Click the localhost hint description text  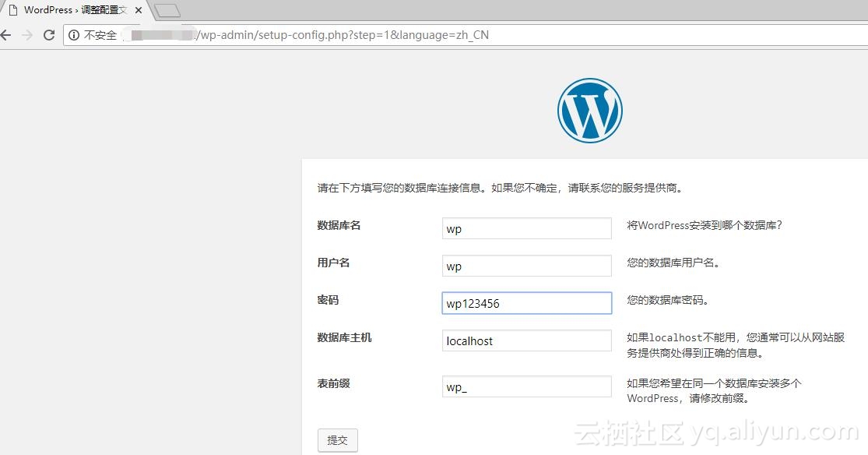[x=736, y=344]
